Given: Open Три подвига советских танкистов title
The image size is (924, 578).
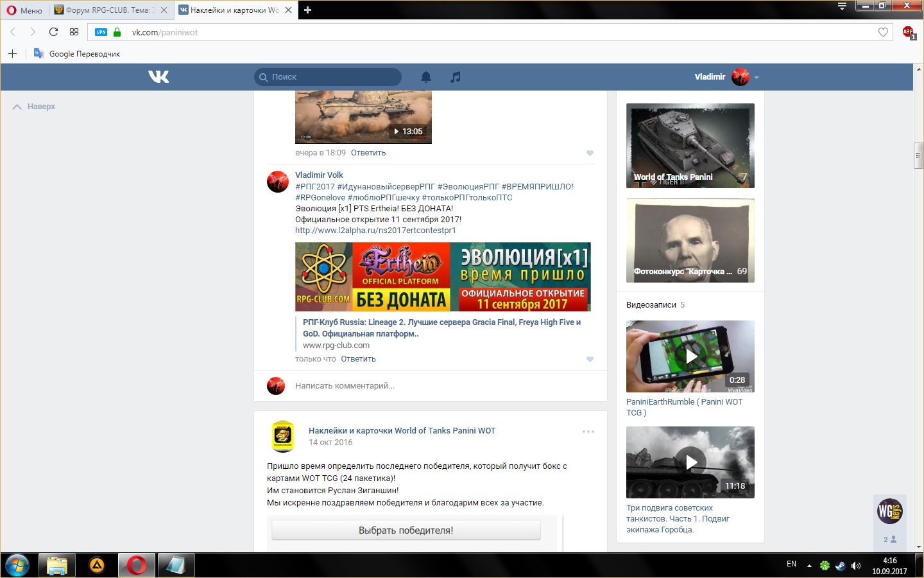Looking at the screenshot, I should click(678, 518).
